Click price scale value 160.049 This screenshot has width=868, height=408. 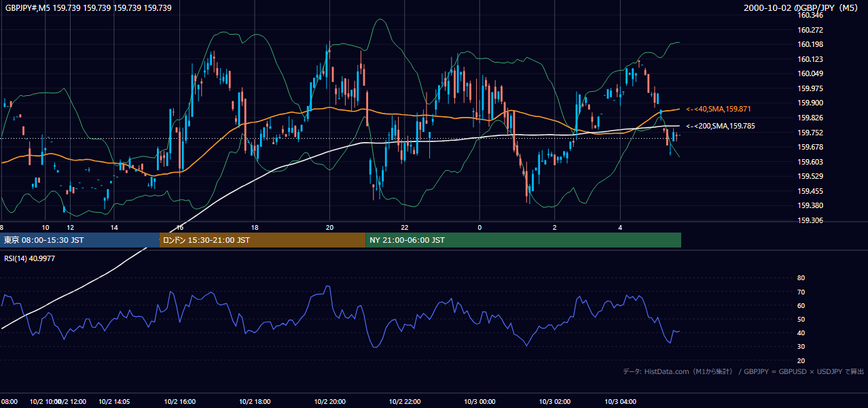point(810,73)
